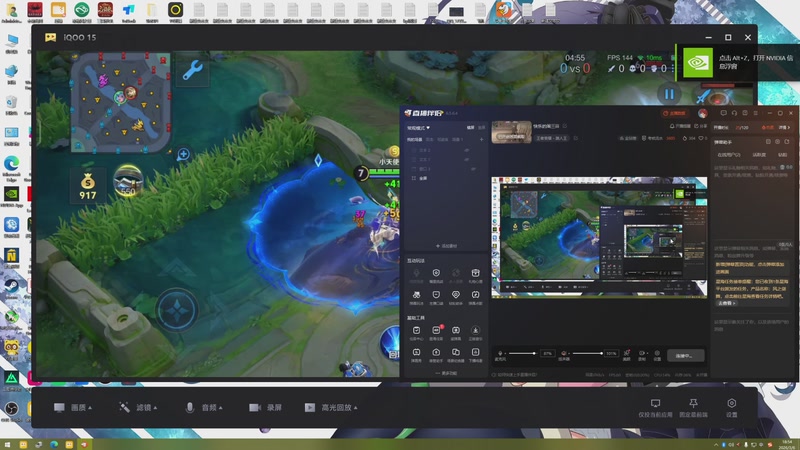Adjust the speaker volume slider
This screenshot has width=800, height=450.
[x=587, y=353]
